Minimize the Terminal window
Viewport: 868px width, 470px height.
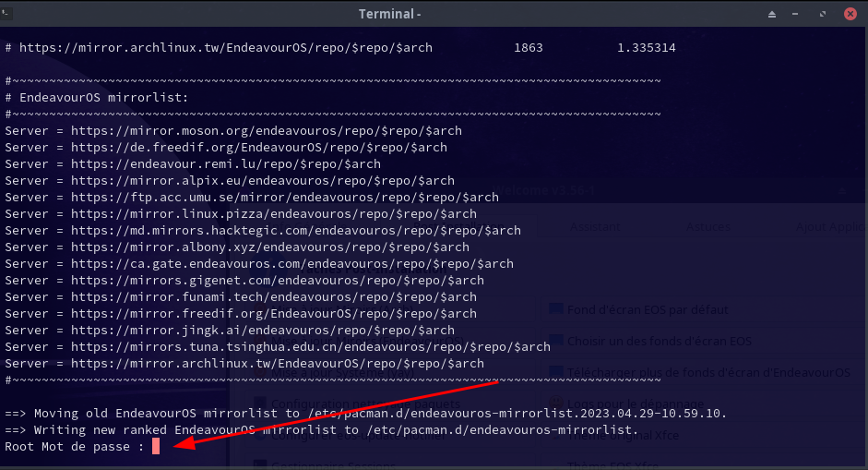coord(797,14)
